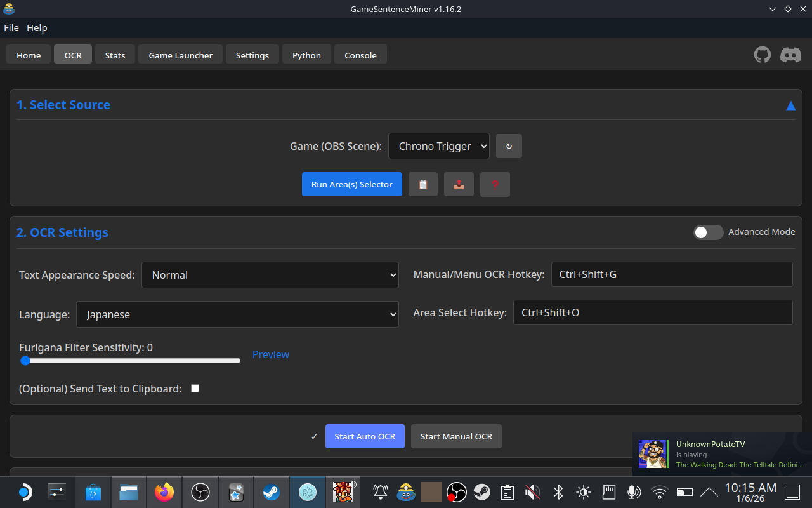This screenshot has width=812, height=508.
Task: Click the OBS icon in the system tray
Action: (200, 492)
